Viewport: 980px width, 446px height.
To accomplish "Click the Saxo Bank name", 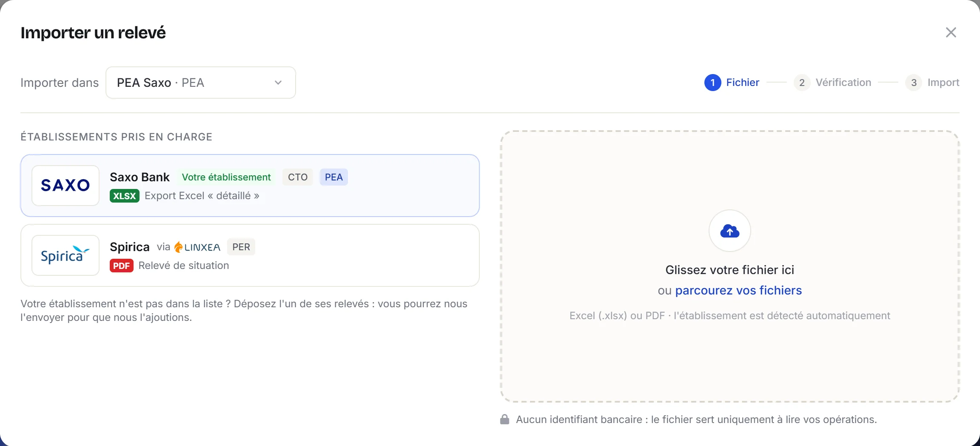I will (x=140, y=177).
